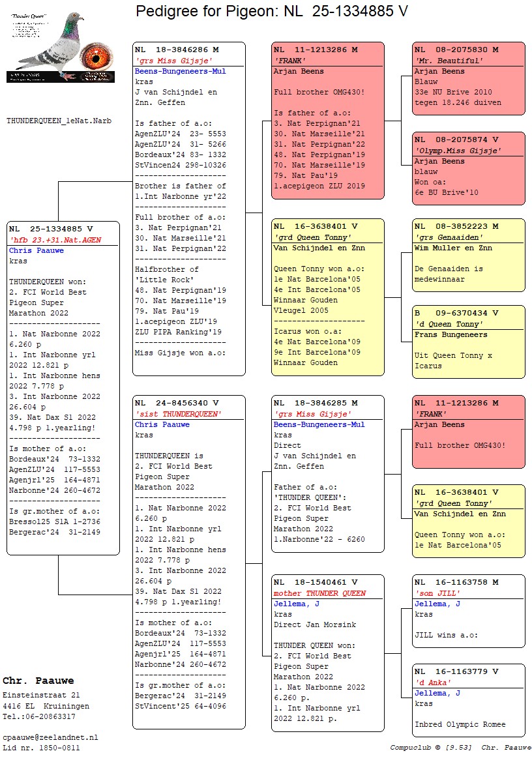
Task: Open the email link cpaauwe@zeelandnet.nl
Action: [50, 737]
